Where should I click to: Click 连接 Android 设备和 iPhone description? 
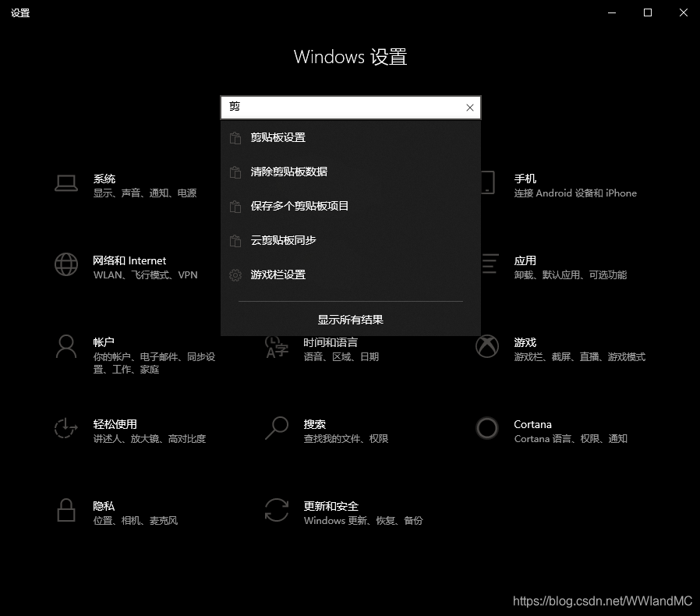point(575,193)
